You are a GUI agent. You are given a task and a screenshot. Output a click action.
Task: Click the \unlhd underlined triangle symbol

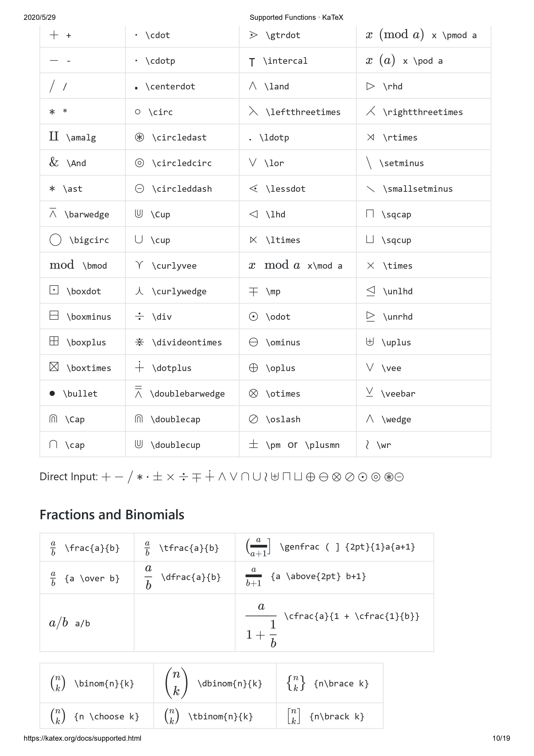coord(370,291)
